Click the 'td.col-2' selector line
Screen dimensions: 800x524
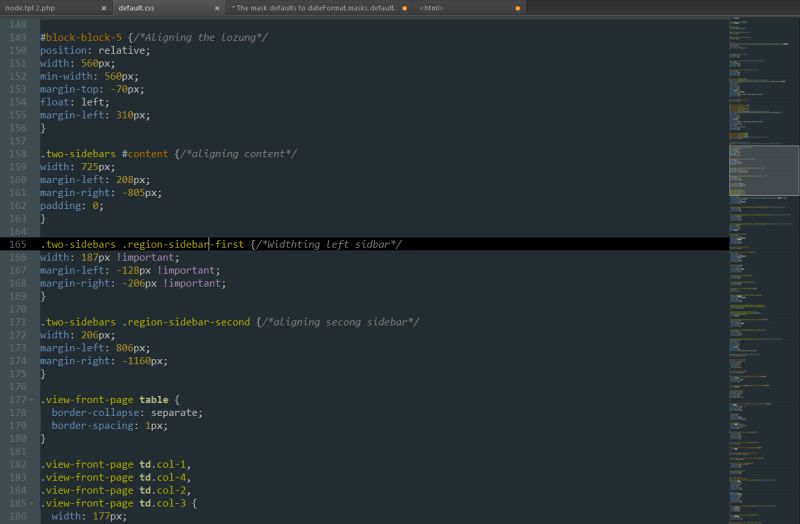pos(116,490)
